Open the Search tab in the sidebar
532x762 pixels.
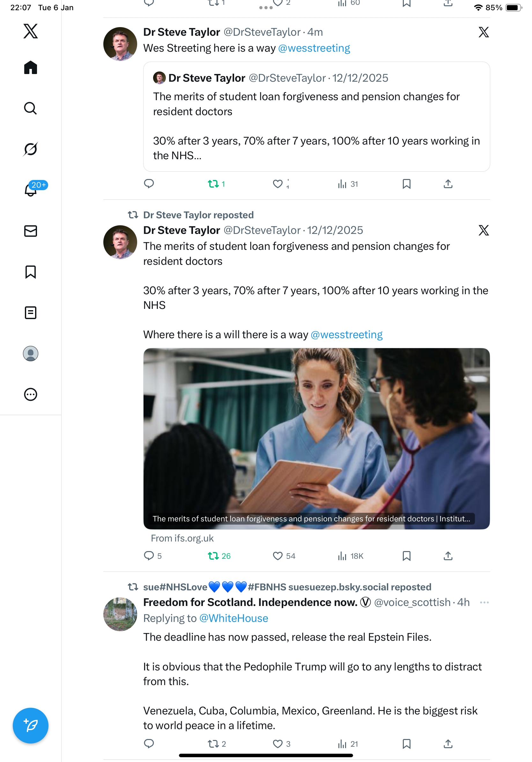[30, 108]
